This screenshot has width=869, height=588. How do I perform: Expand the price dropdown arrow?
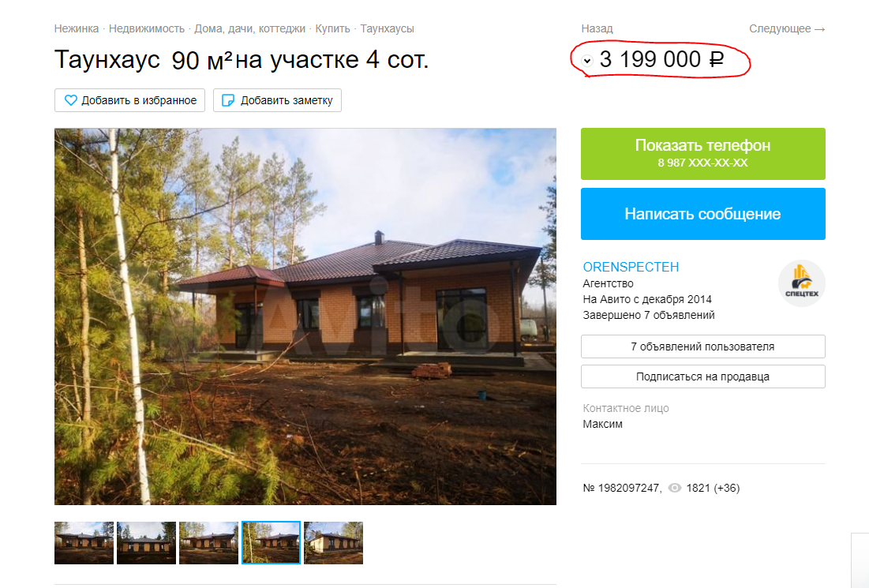coord(587,61)
